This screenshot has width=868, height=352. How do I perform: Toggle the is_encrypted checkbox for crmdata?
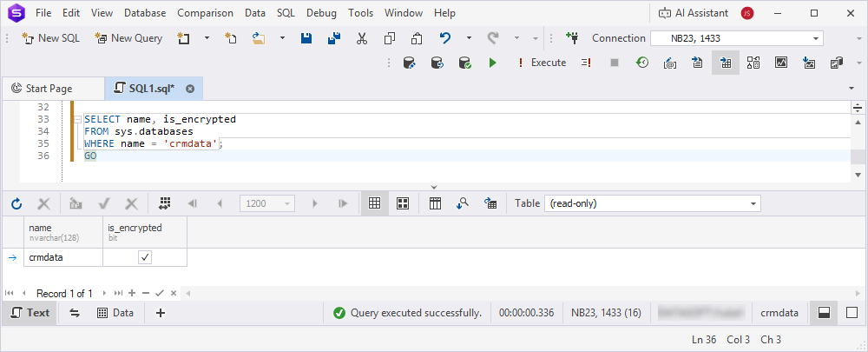tap(145, 257)
